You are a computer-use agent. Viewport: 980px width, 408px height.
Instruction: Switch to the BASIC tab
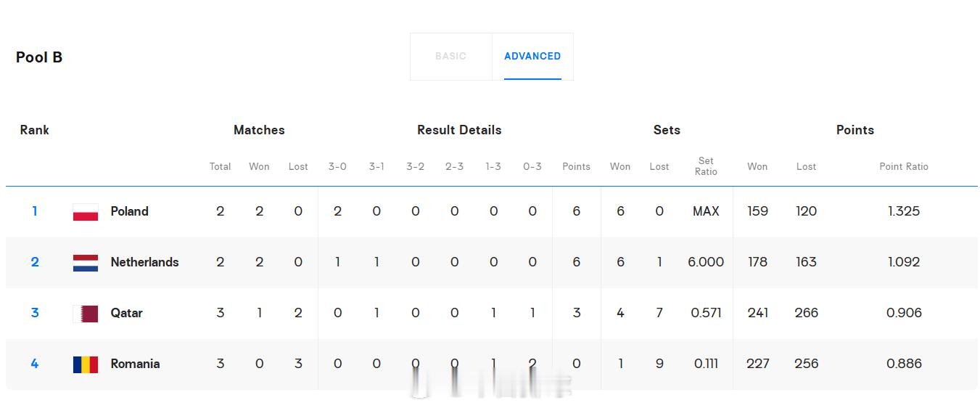click(450, 56)
